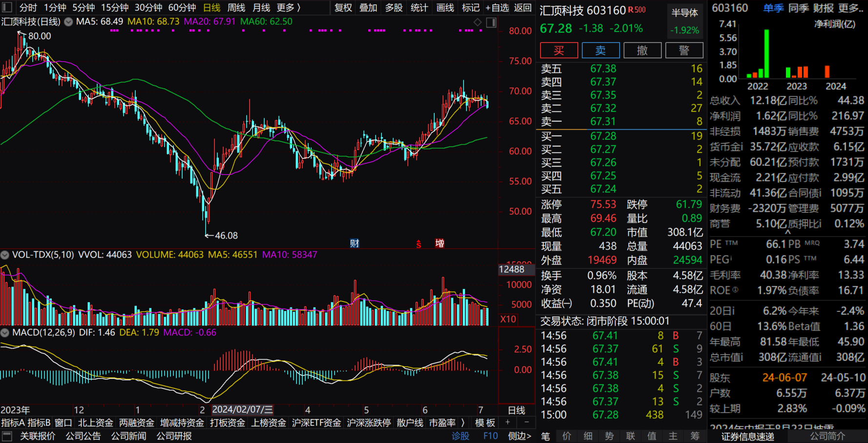Click the plus zoom-in button
868x443 pixels.
pos(508,422)
